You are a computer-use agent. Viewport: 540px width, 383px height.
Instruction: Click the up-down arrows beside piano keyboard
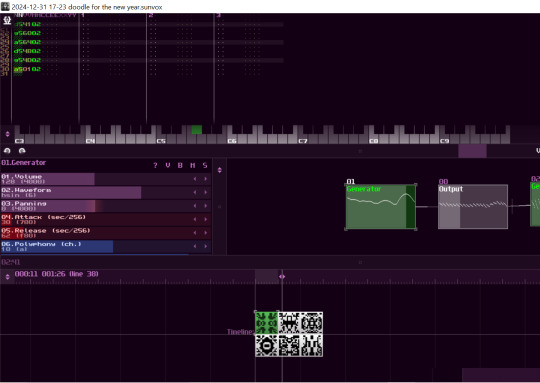tap(7, 134)
